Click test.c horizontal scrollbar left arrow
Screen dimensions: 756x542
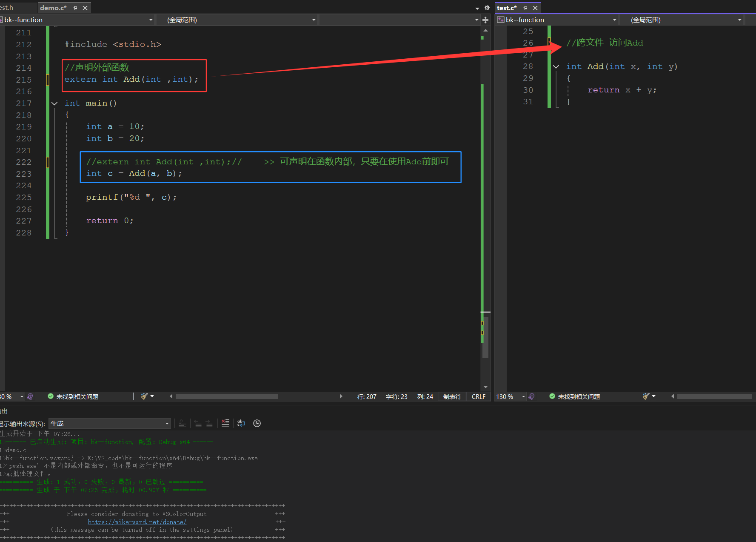pyautogui.click(x=673, y=396)
